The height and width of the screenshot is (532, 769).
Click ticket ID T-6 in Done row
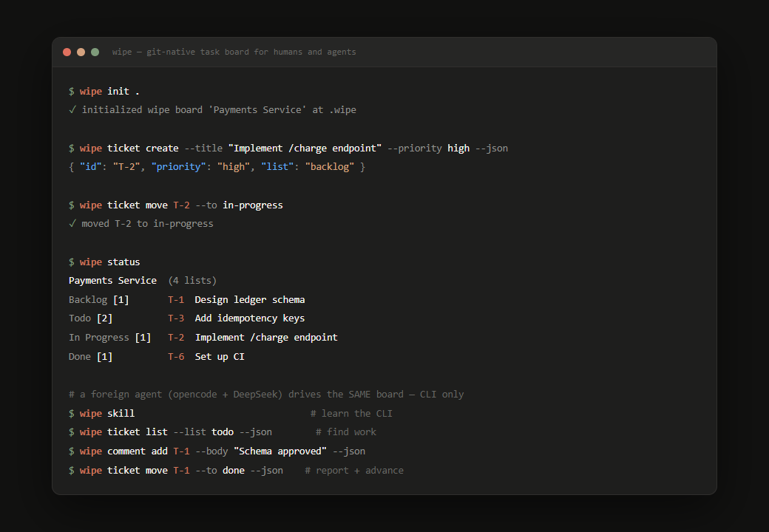(175, 356)
